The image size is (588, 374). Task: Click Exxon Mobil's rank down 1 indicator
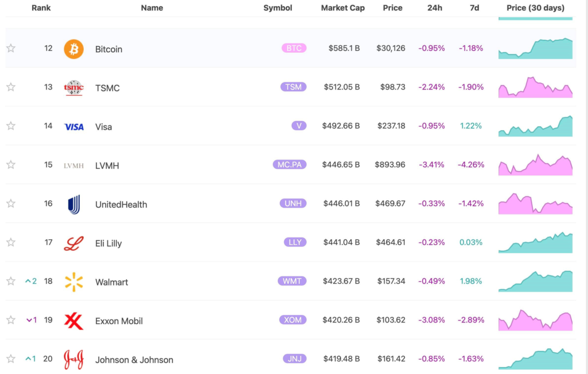(32, 320)
